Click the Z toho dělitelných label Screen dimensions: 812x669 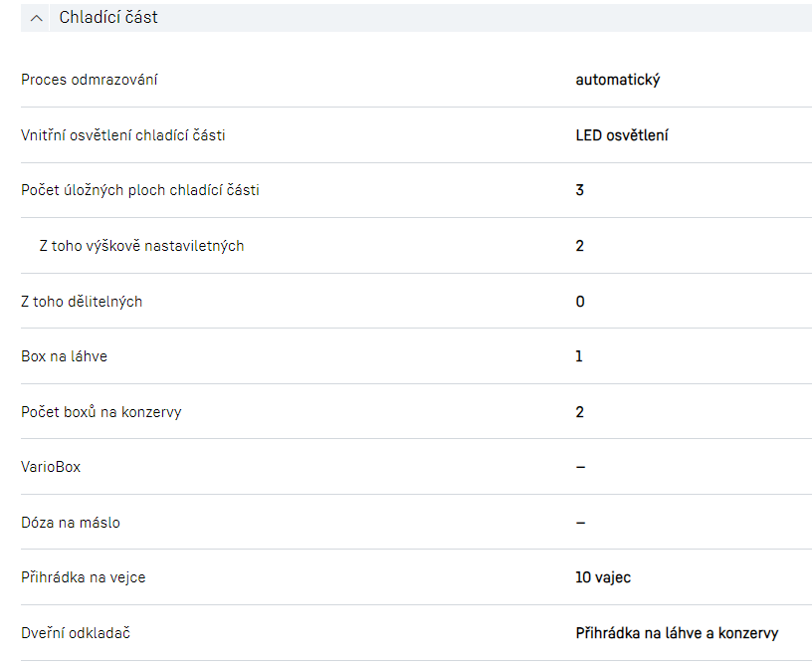(x=82, y=302)
